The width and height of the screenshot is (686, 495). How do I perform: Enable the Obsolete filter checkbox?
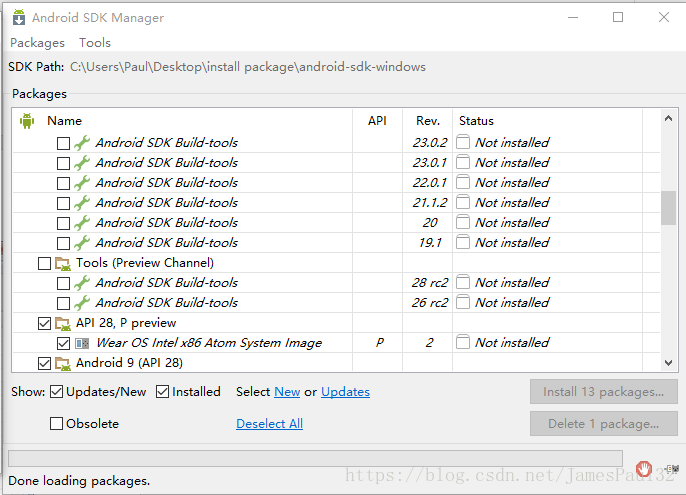coord(56,424)
